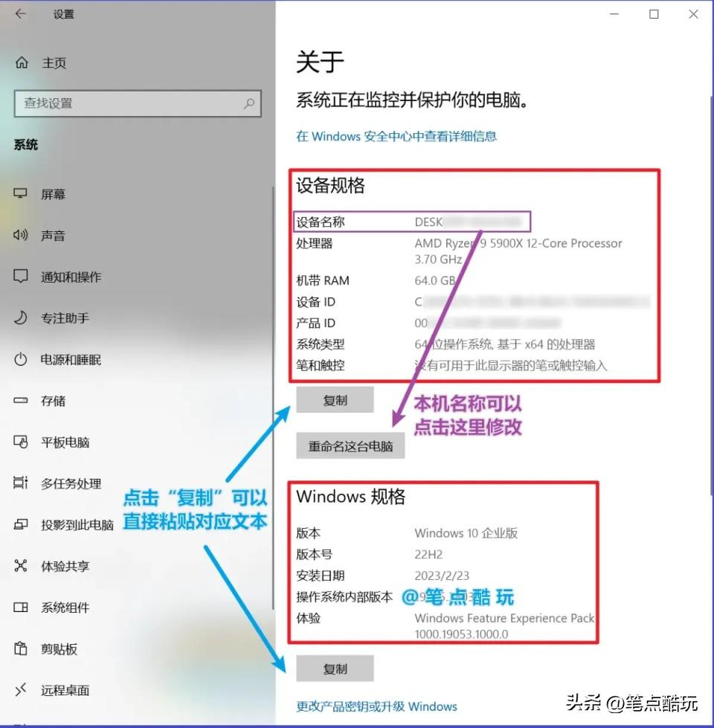
Task: Minimize the 设置 window
Action: coord(614,14)
